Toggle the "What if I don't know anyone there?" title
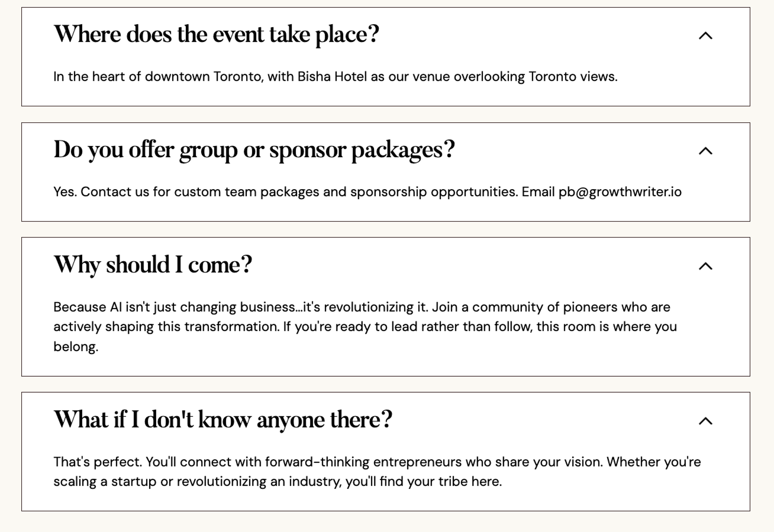 pyautogui.click(x=223, y=419)
